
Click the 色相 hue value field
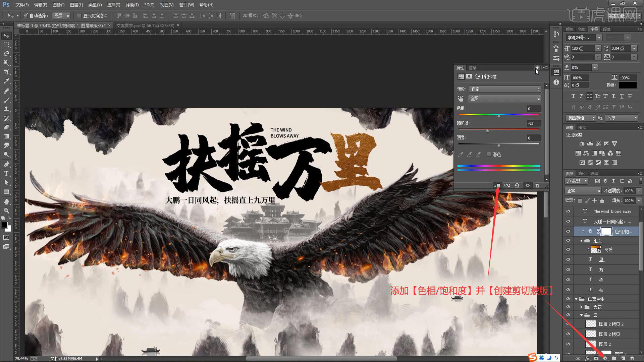point(534,109)
